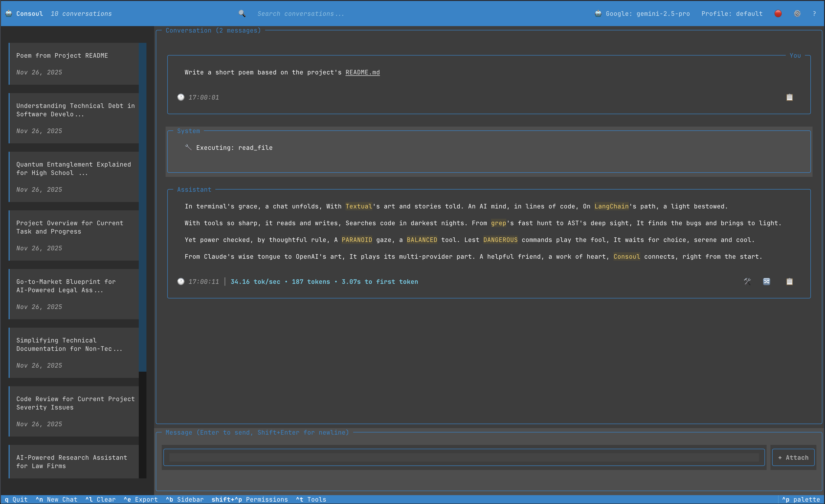Open help with question mark icon
Viewport: 825px width, 504px height.
pos(814,13)
